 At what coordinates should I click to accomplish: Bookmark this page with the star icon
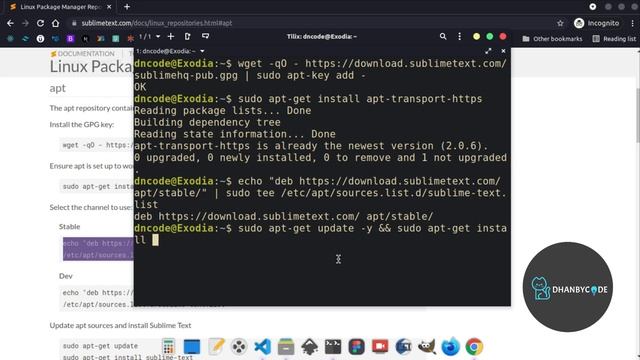click(x=560, y=23)
